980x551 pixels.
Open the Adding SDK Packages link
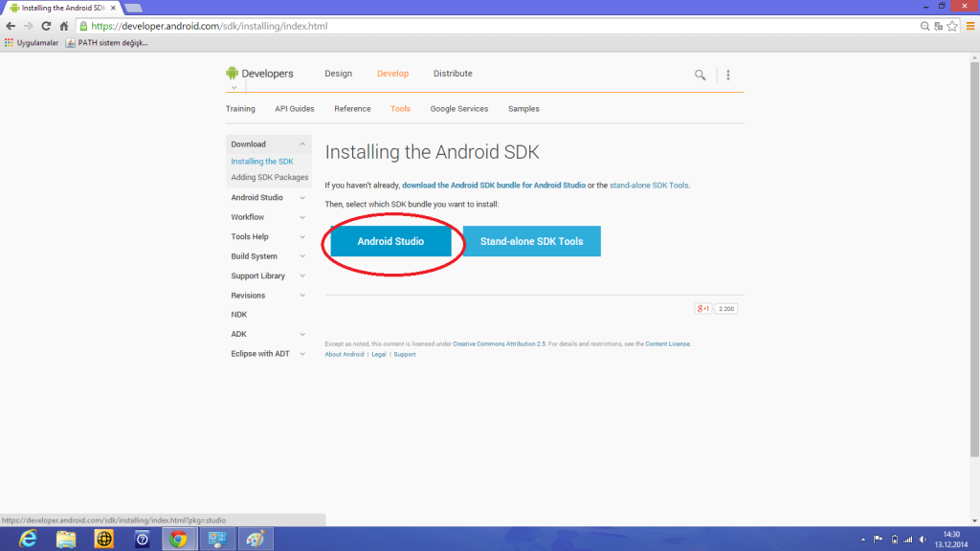click(269, 178)
